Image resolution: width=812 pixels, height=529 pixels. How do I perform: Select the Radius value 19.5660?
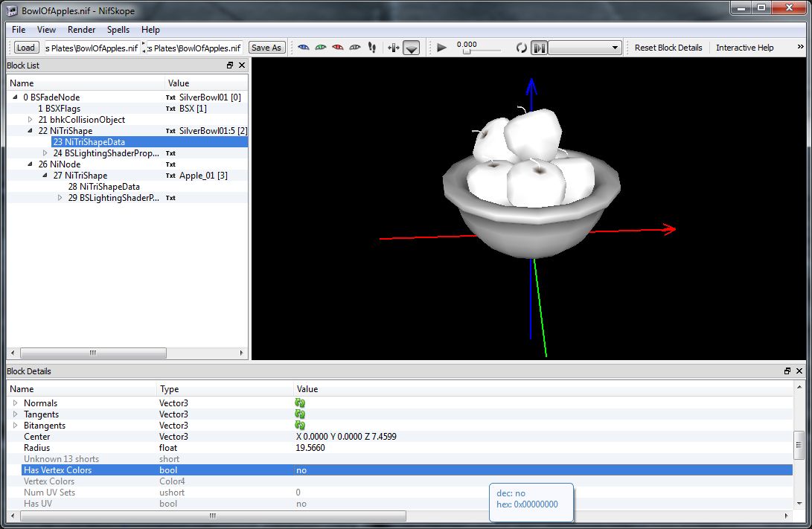point(310,448)
